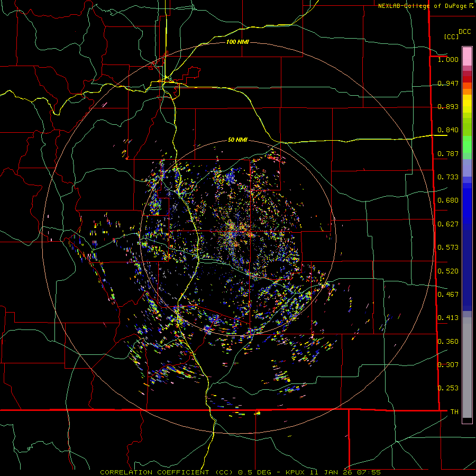Select the 0.893 color scale value

[448, 106]
